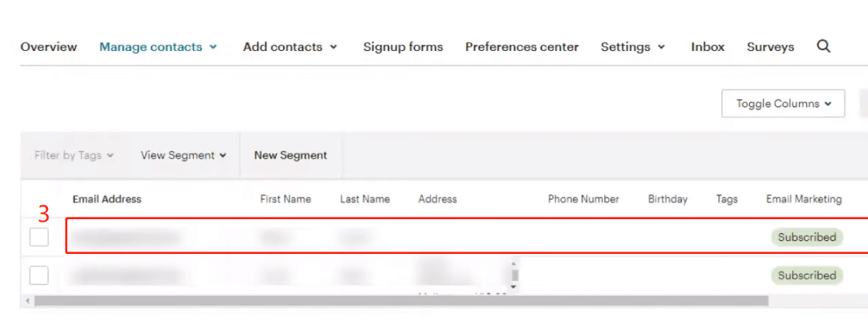Sort by the Email Address column header
The image size is (868, 318).
pyautogui.click(x=107, y=199)
